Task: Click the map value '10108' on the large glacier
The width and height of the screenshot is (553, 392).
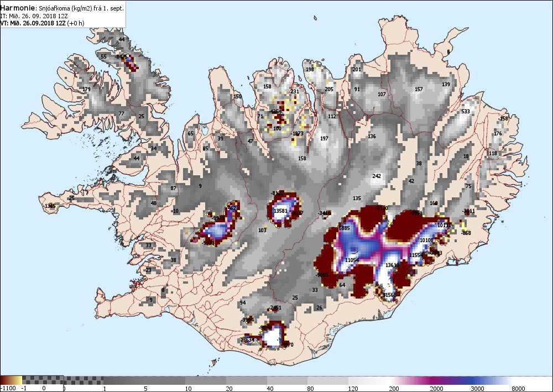Action: click(x=426, y=241)
